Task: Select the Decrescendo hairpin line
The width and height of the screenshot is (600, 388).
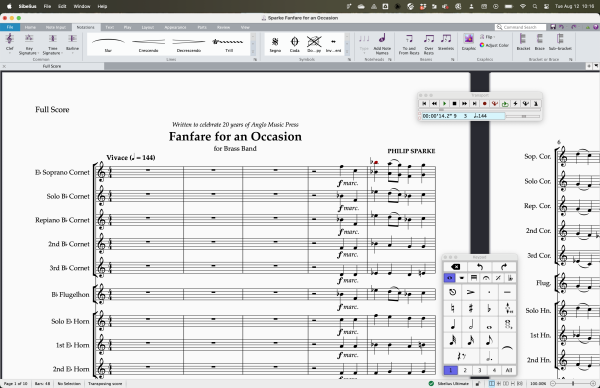Action: click(189, 44)
